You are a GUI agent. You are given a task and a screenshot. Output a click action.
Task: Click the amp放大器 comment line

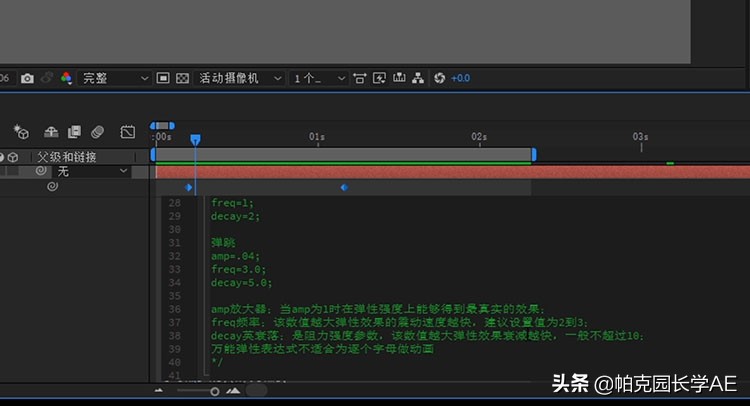(x=377, y=309)
